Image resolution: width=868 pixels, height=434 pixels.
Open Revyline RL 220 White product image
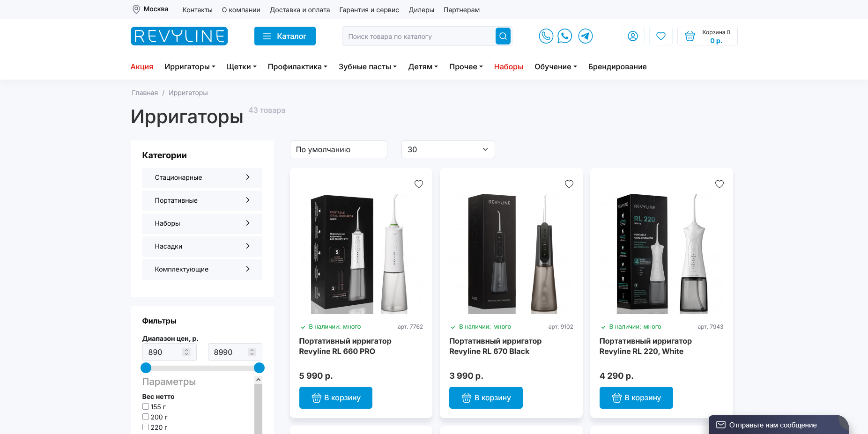point(661,253)
